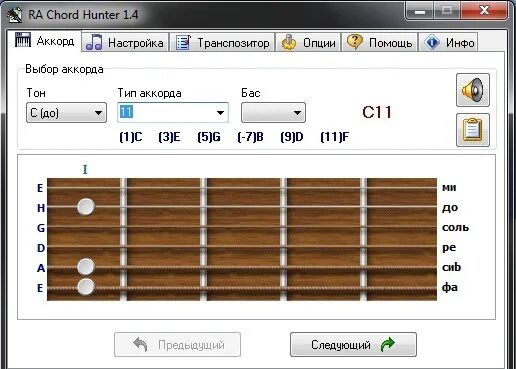Click the note name соль
The height and width of the screenshot is (369, 516).
[455, 228]
